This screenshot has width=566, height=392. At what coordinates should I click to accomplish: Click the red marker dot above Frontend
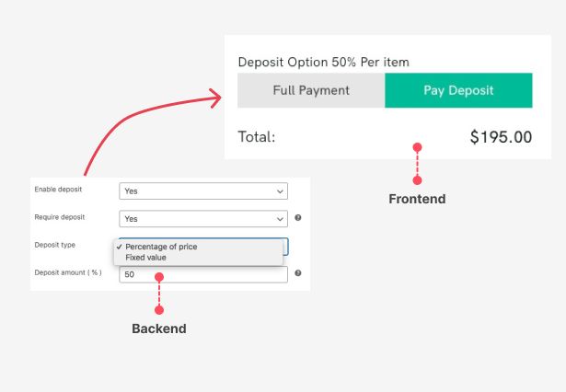(417, 147)
